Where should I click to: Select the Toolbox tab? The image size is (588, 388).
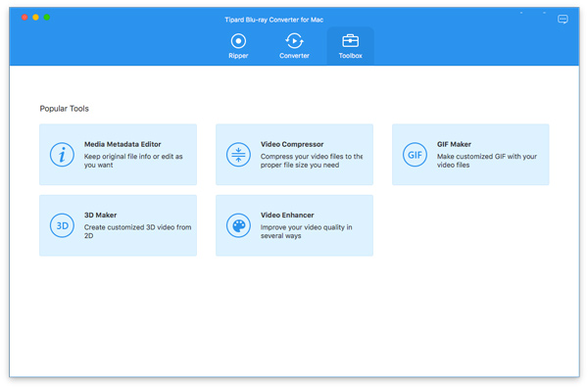350,46
